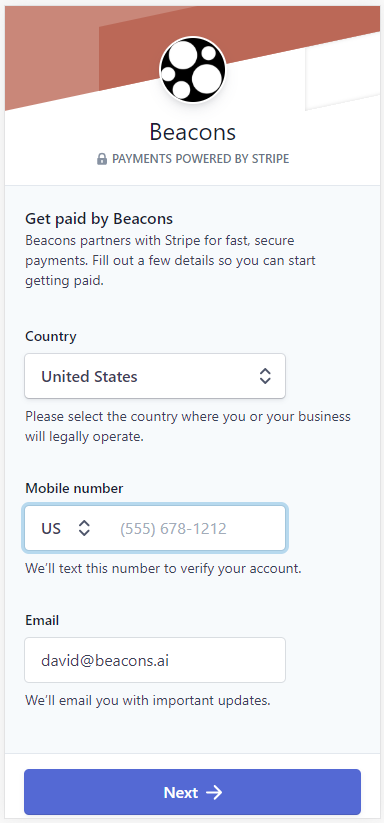Click the text verification helper message
This screenshot has width=384, height=823.
tap(163, 568)
